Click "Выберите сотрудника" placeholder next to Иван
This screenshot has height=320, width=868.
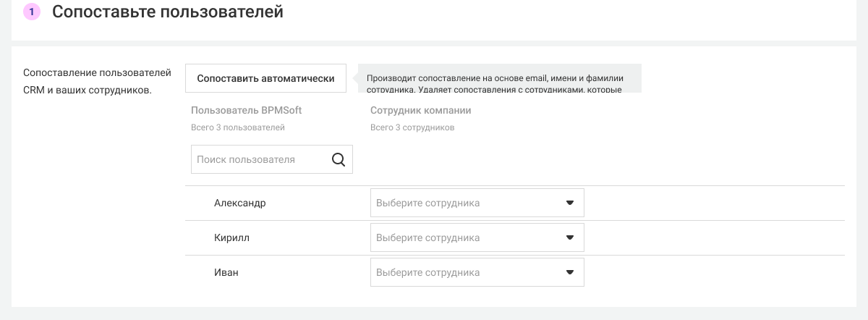pyautogui.click(x=428, y=273)
